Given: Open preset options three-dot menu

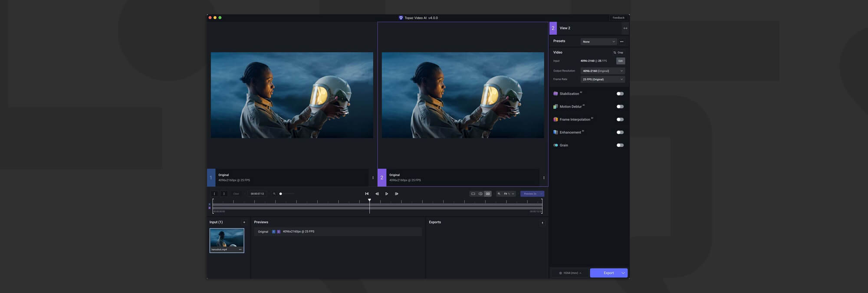Looking at the screenshot, I should [621, 42].
